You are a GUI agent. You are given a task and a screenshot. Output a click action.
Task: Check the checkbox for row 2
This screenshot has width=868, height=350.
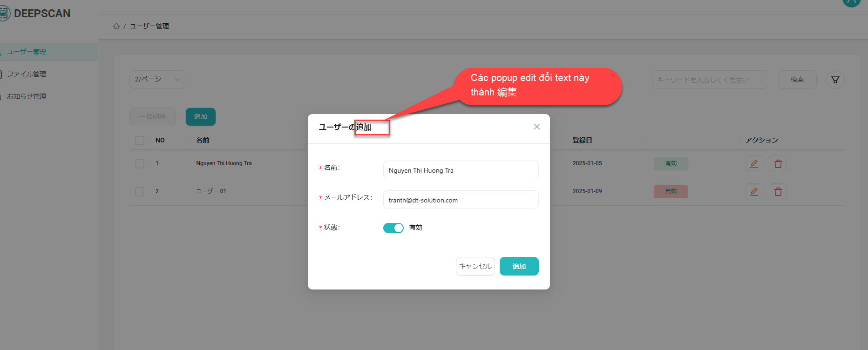[x=140, y=192]
